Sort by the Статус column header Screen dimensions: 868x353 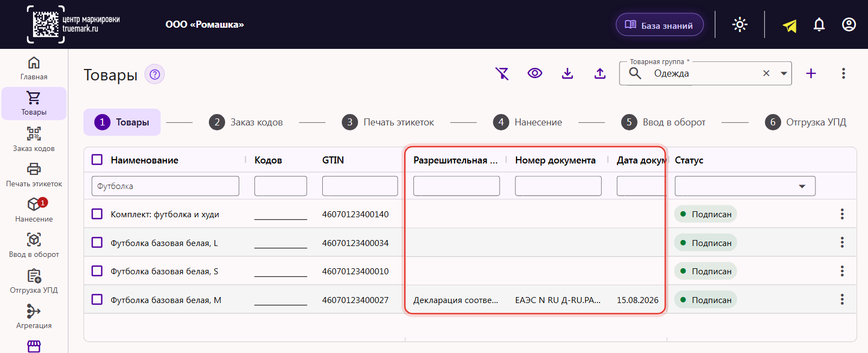tap(689, 160)
